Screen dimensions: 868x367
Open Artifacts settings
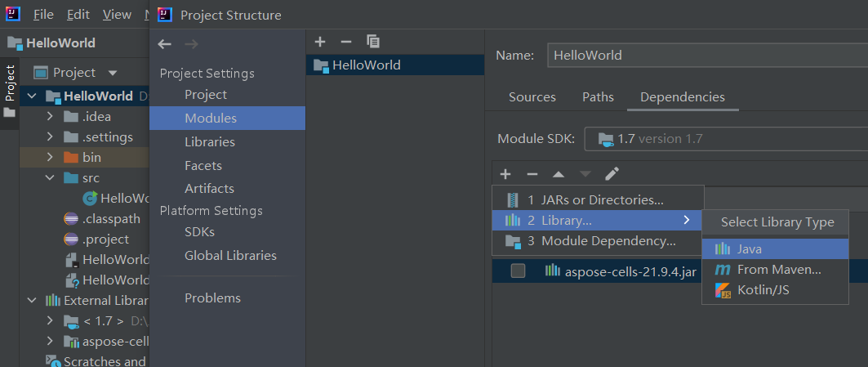tap(209, 189)
